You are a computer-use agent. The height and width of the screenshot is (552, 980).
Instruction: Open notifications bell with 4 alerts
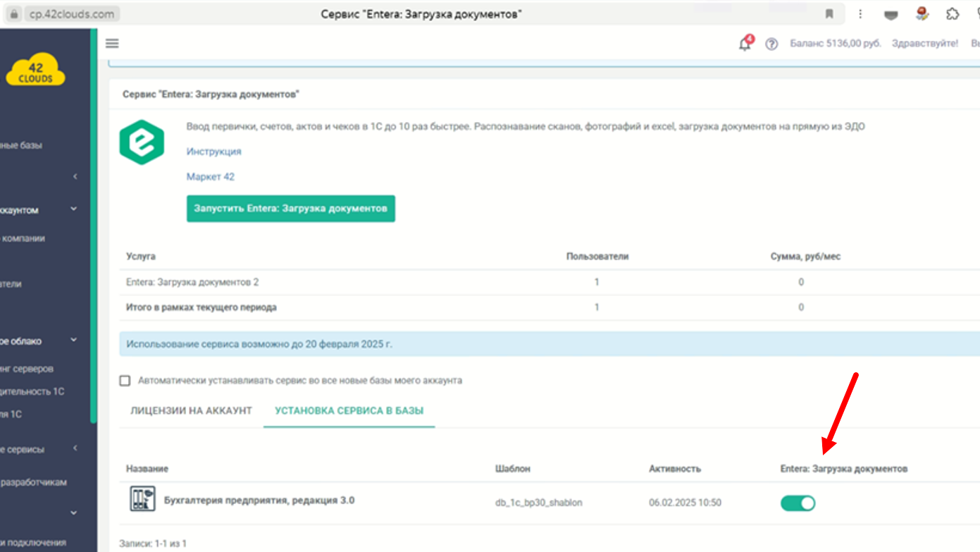tap(745, 44)
